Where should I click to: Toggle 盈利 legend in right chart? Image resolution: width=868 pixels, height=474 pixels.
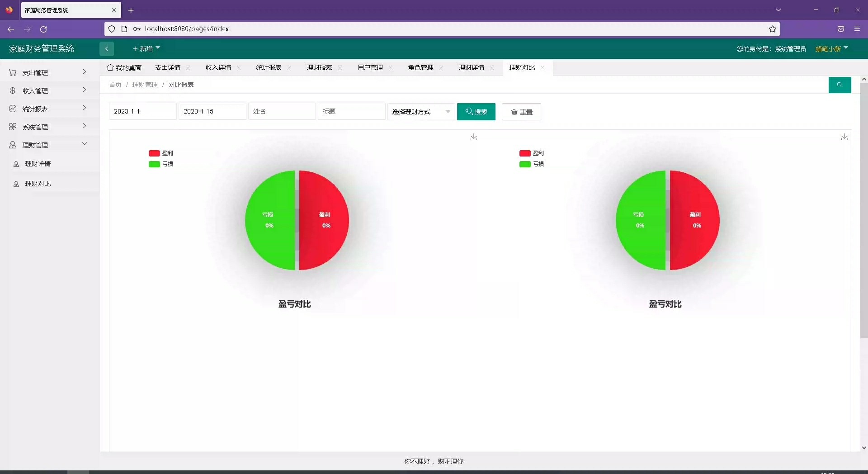532,153
